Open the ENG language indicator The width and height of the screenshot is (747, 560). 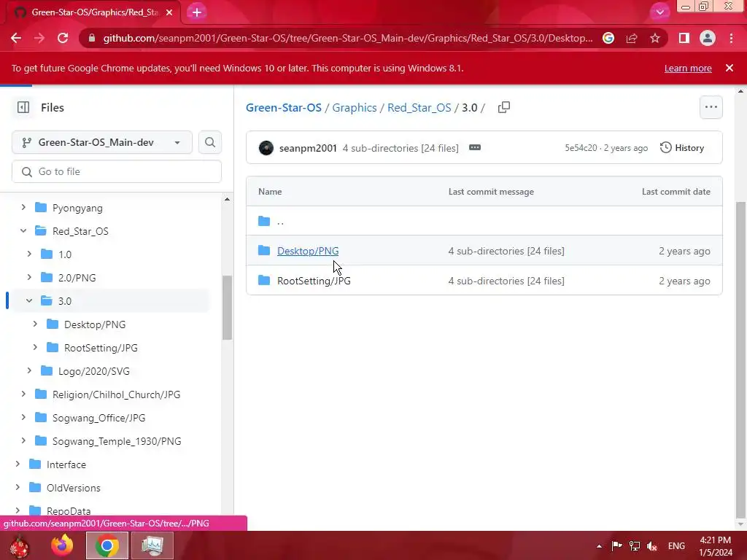pos(676,546)
